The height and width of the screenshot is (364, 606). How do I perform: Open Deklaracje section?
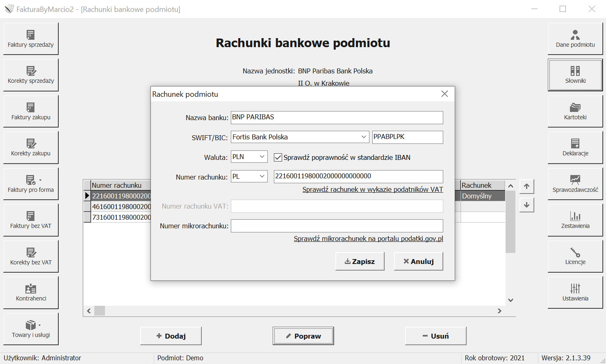click(x=575, y=147)
